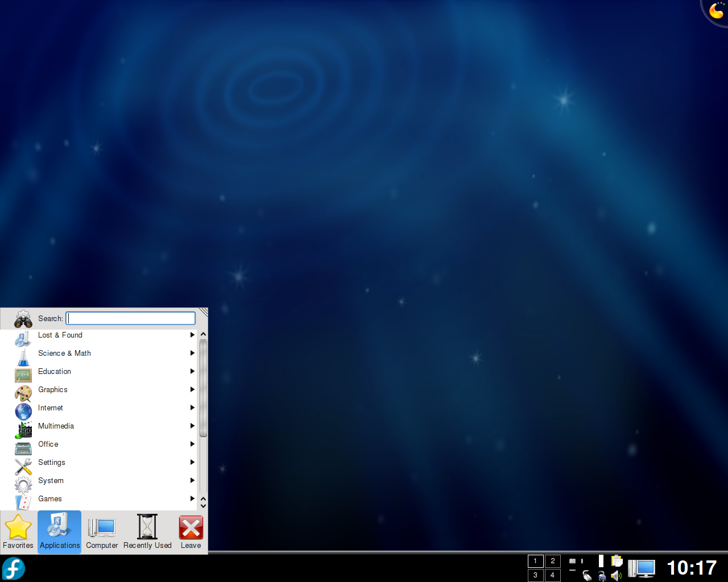The height and width of the screenshot is (582, 728).
Task: Open the Recently Used tab
Action: 147,532
